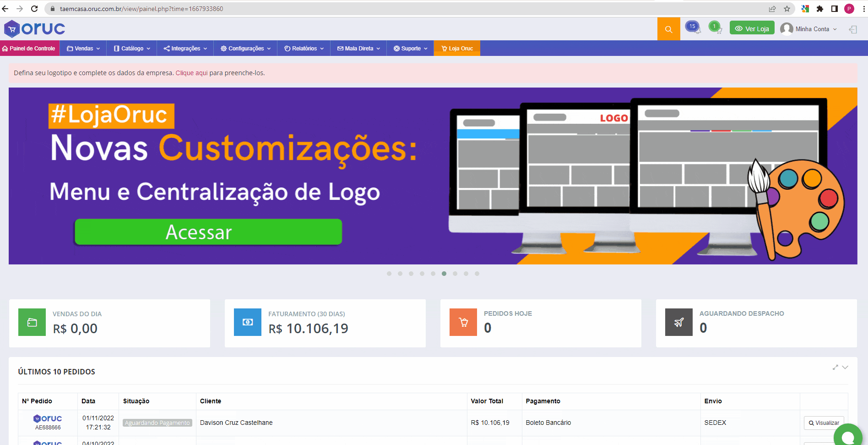Click the orange search icon button
The image size is (868, 445).
(668, 29)
